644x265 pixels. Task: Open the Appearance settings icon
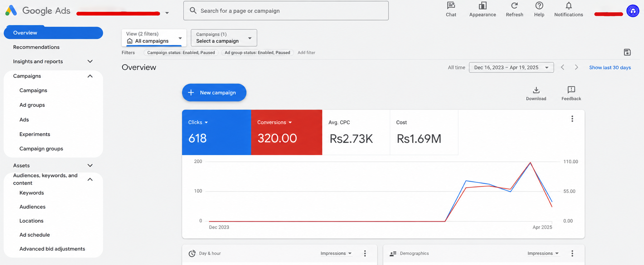coord(482,6)
